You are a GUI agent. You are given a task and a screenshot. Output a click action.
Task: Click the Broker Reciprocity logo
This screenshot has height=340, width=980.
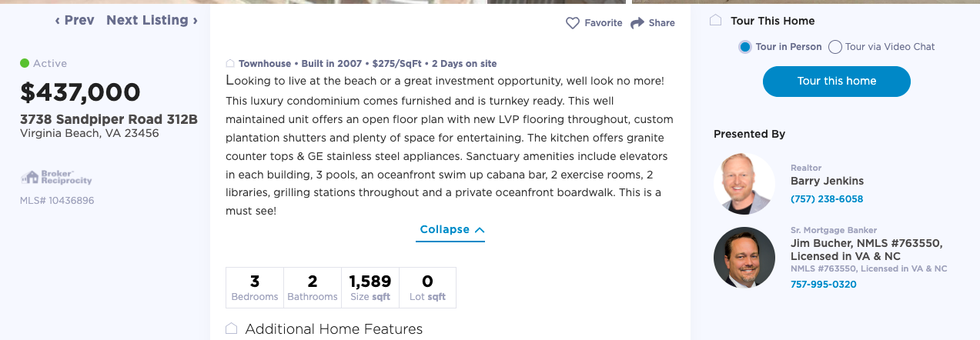pos(56,178)
